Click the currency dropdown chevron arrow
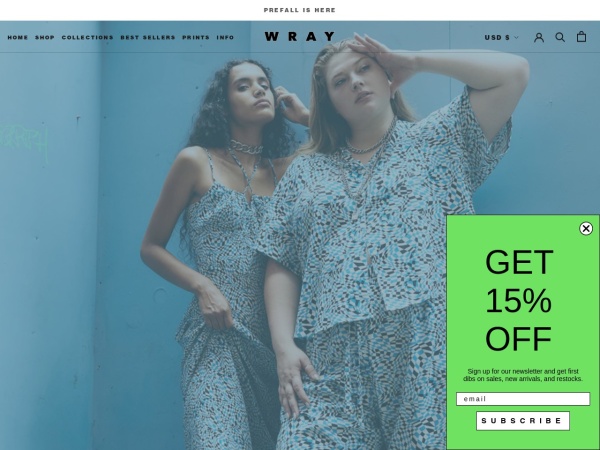Image resolution: width=600 pixels, height=450 pixels. click(x=516, y=38)
